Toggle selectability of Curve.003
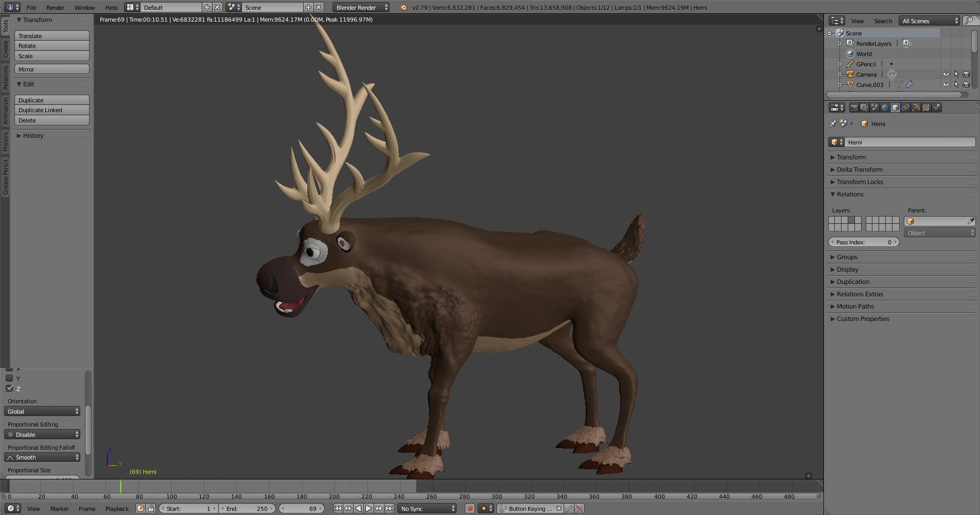The width and height of the screenshot is (980, 515). [x=956, y=84]
